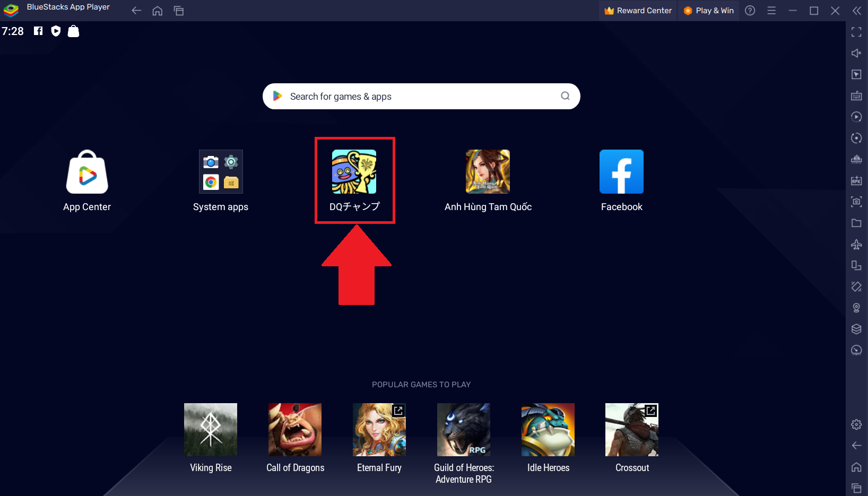Open keyboard game controls in sidebar

856,95
